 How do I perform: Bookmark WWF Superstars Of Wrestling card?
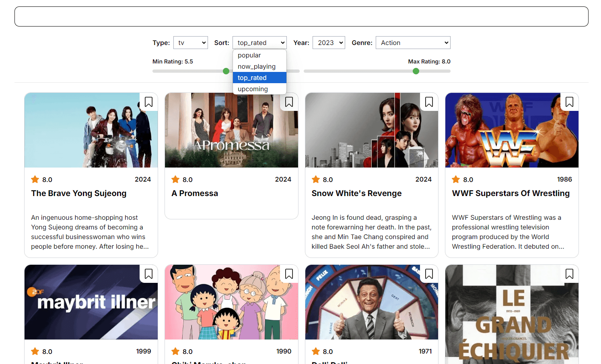coord(569,102)
